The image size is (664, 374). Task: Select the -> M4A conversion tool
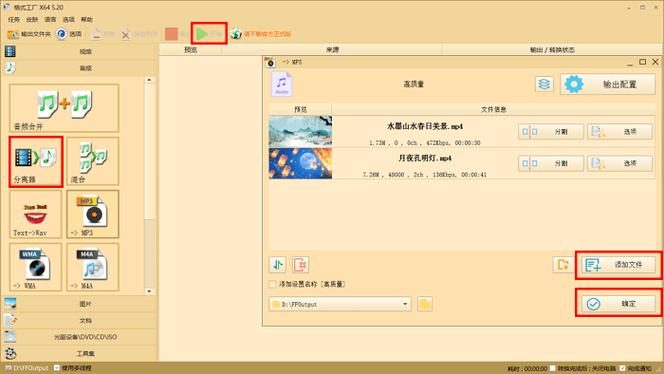point(93,267)
